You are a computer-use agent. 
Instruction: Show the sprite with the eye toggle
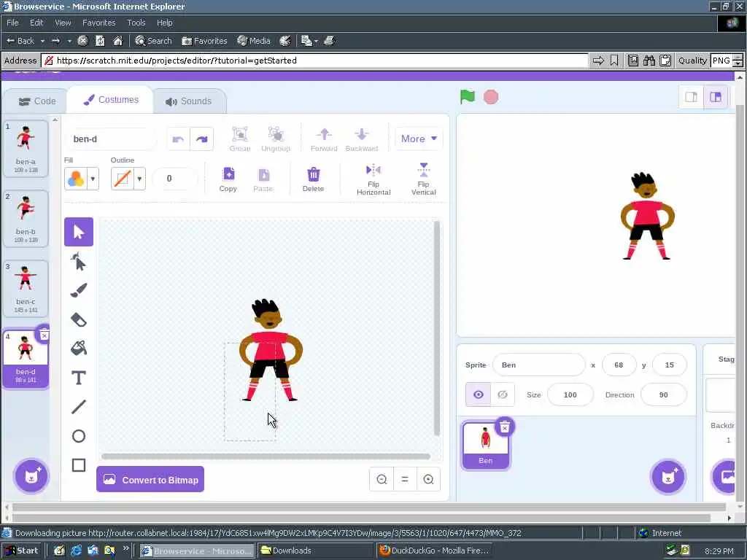[x=479, y=394]
